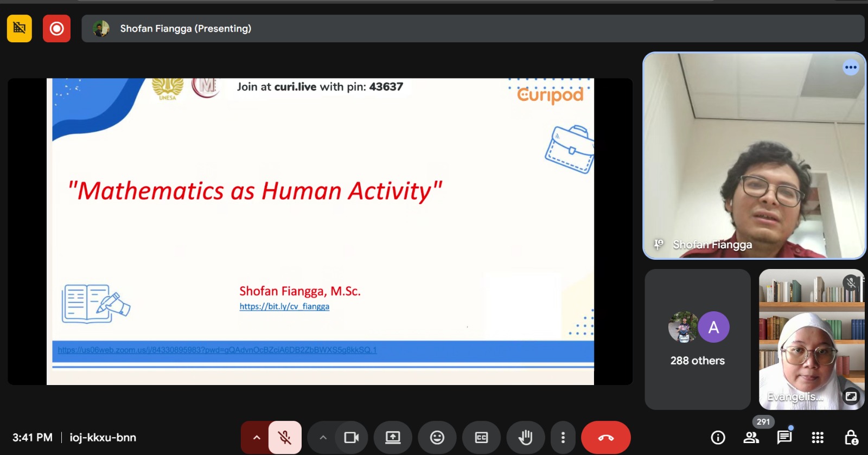Viewport: 868px width, 455px height.
Task: Unmute the microphone
Action: point(285,437)
